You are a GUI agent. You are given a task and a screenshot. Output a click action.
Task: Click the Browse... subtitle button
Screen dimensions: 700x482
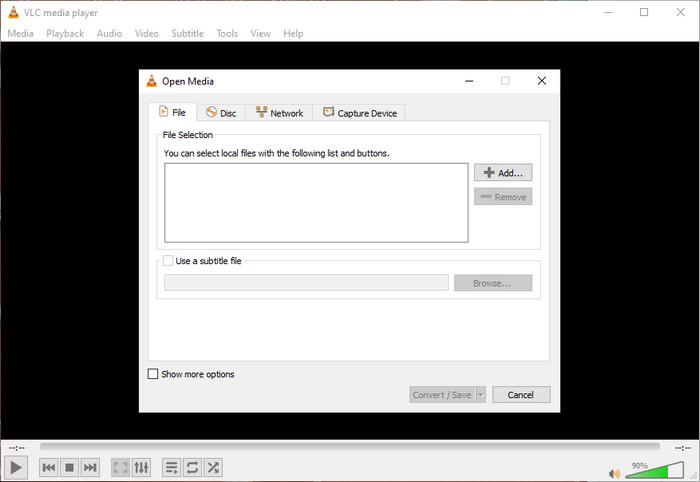[x=493, y=283]
